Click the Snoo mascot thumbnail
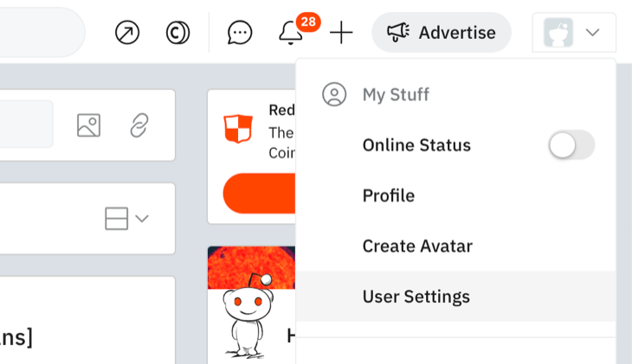The width and height of the screenshot is (632, 364). [248, 316]
